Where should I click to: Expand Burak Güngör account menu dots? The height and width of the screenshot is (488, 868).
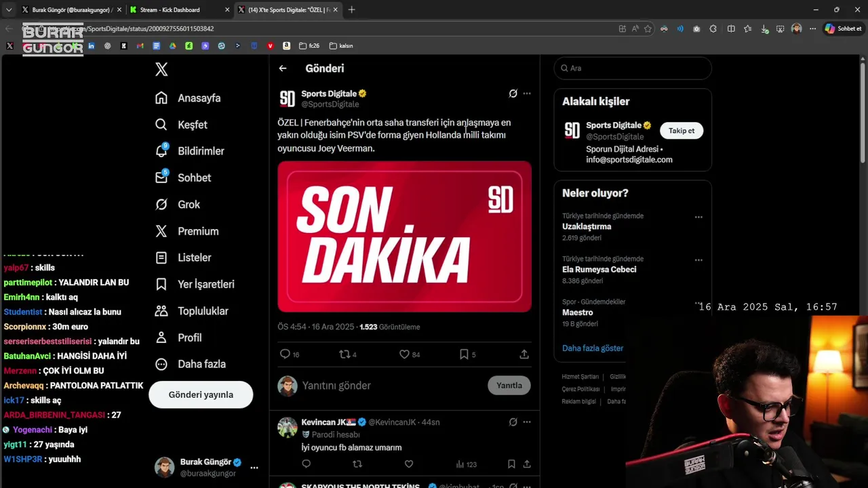pyautogui.click(x=254, y=468)
